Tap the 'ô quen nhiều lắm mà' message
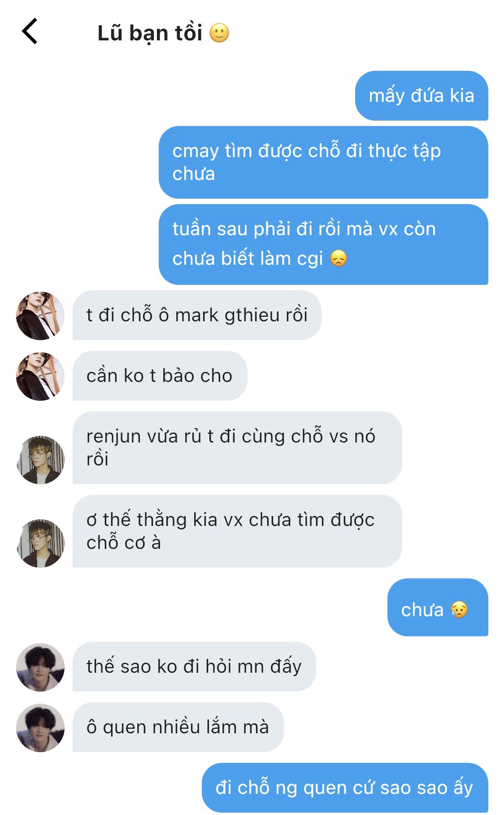Viewport: 504px width, 815px height. click(x=178, y=727)
